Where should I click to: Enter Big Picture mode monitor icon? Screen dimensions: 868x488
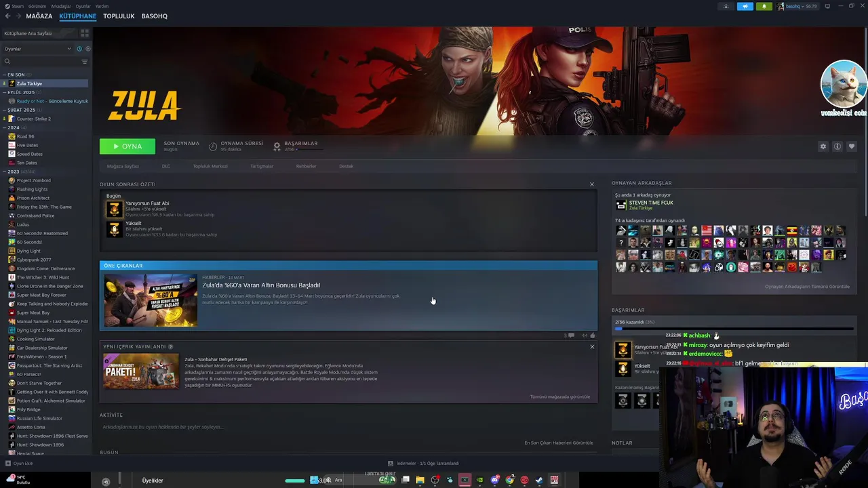[x=827, y=6]
